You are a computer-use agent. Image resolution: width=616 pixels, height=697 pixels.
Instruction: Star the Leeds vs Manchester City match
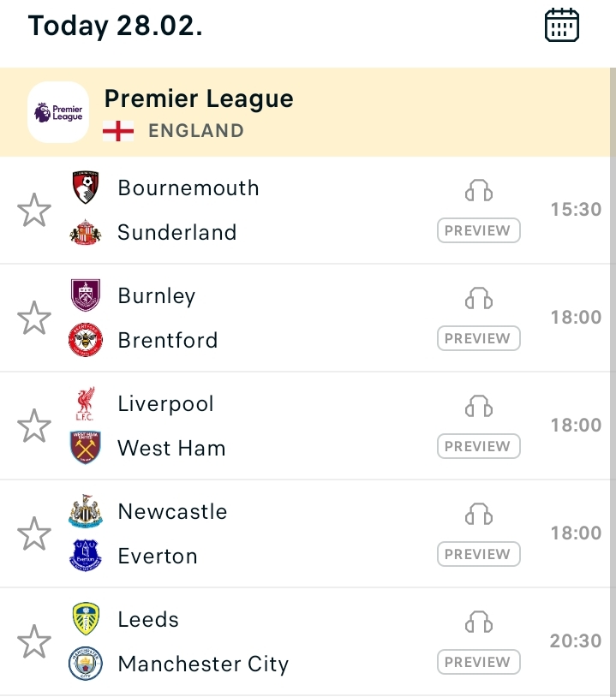[x=34, y=642]
